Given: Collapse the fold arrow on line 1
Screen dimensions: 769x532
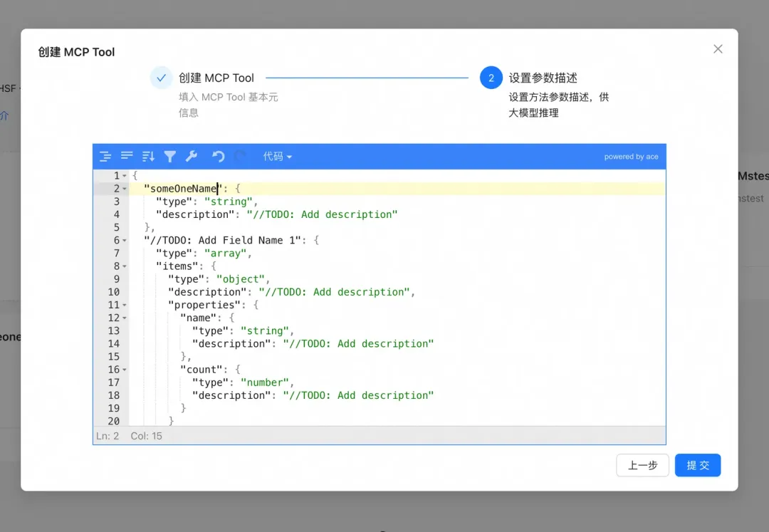Looking at the screenshot, I should click(x=125, y=176).
